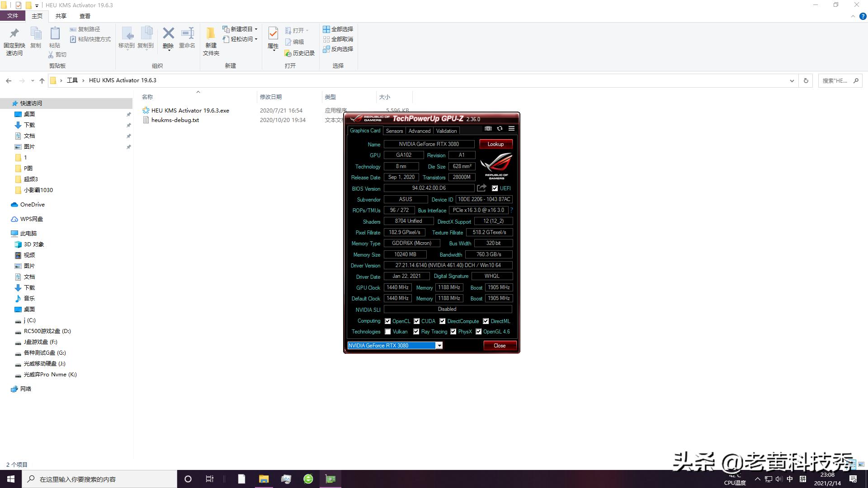868x488 pixels.
Task: Toggle the Ray Tracing checkbox
Action: (416, 332)
